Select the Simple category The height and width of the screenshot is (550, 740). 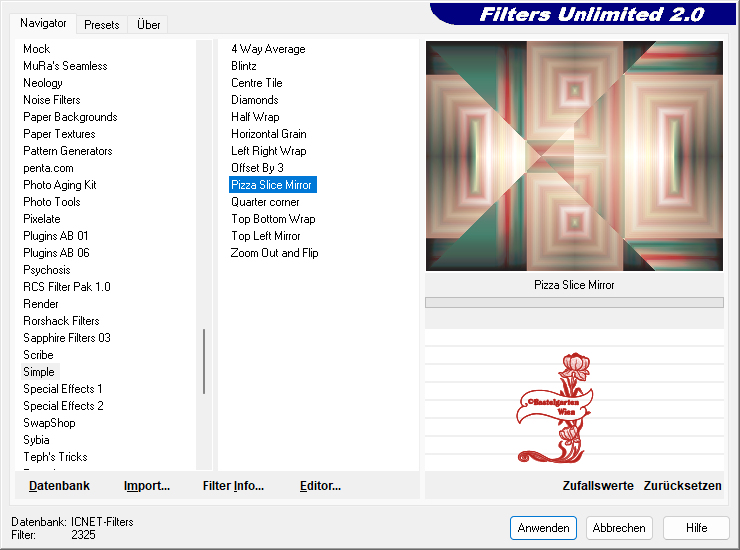(39, 372)
